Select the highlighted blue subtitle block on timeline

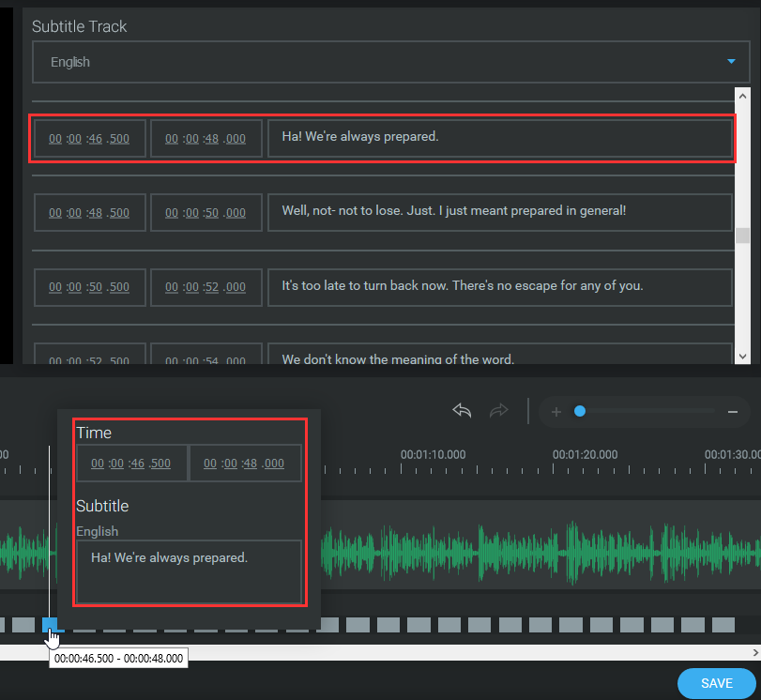[x=50, y=624]
